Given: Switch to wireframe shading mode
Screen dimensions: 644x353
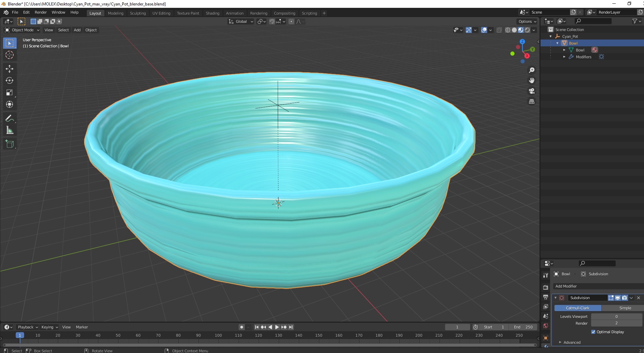Looking at the screenshot, I should point(508,30).
